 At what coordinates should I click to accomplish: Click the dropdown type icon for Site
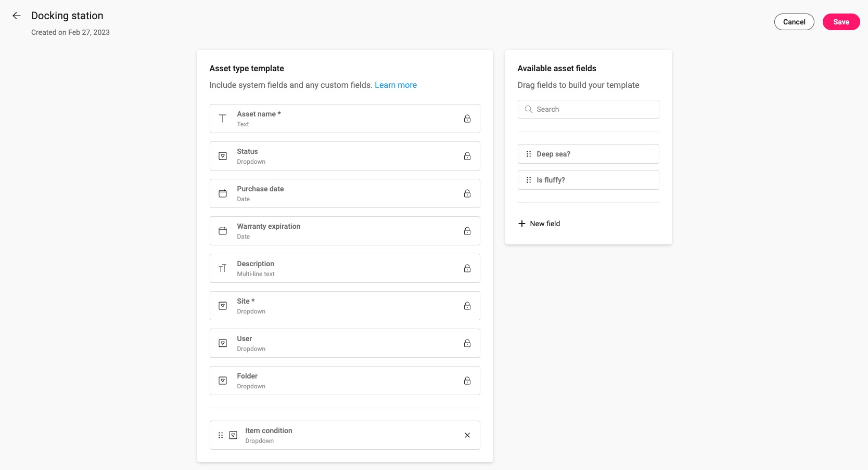(x=223, y=306)
